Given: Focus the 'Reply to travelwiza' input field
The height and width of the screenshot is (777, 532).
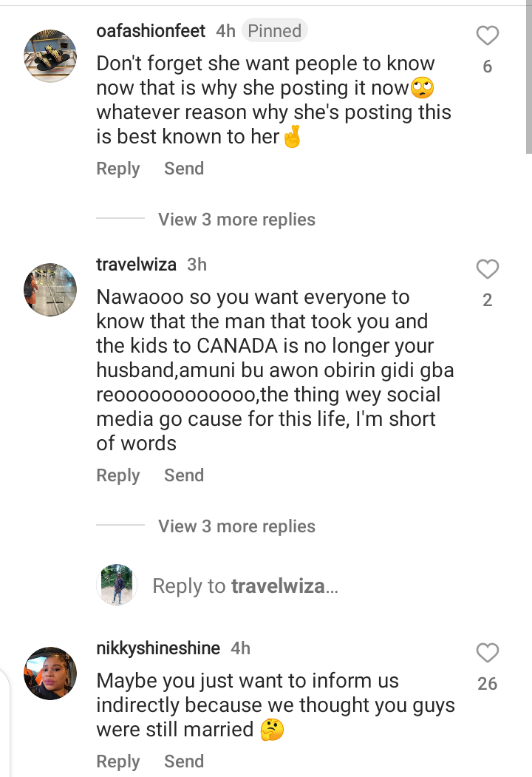Looking at the screenshot, I should [245, 586].
